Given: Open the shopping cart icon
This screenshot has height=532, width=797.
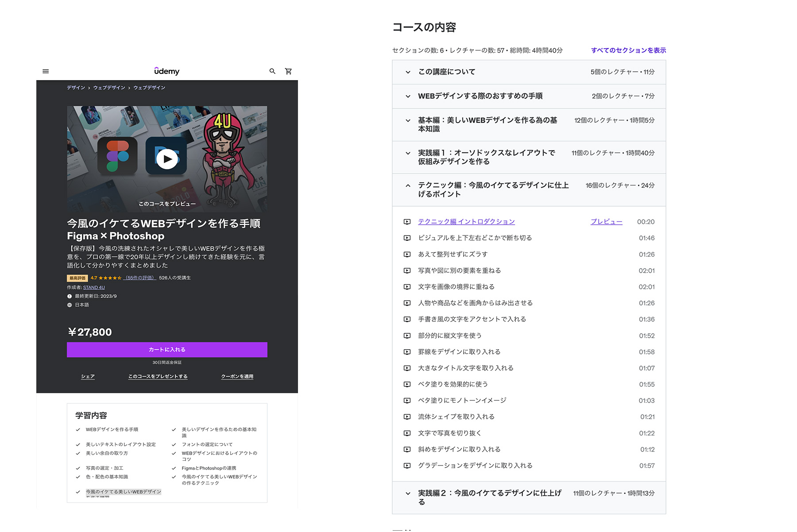Looking at the screenshot, I should (288, 71).
